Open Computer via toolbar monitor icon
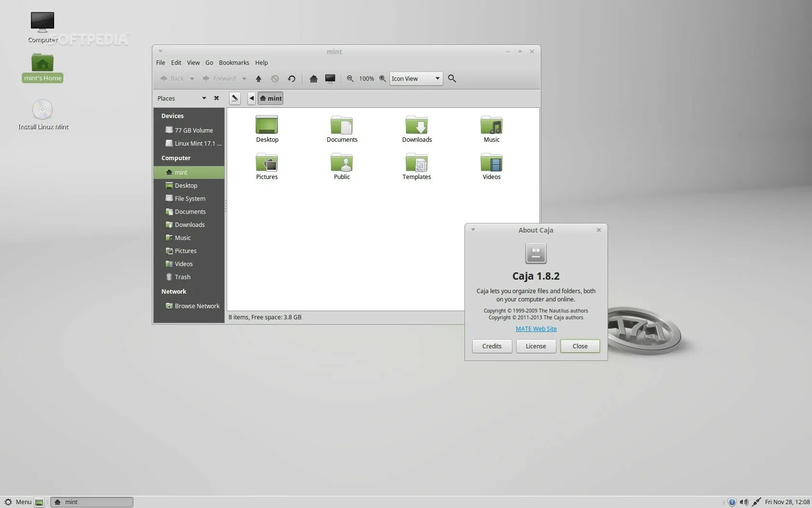The width and height of the screenshot is (812, 508). pos(330,78)
